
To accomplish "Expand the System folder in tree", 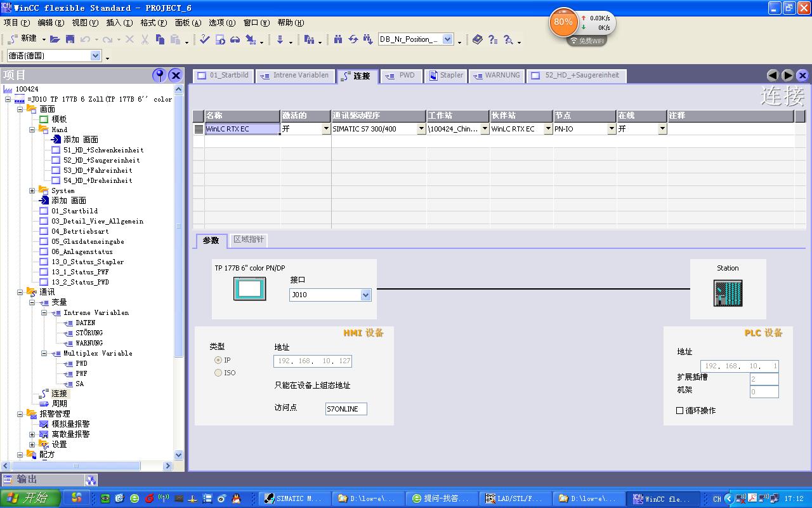I will tap(32, 190).
